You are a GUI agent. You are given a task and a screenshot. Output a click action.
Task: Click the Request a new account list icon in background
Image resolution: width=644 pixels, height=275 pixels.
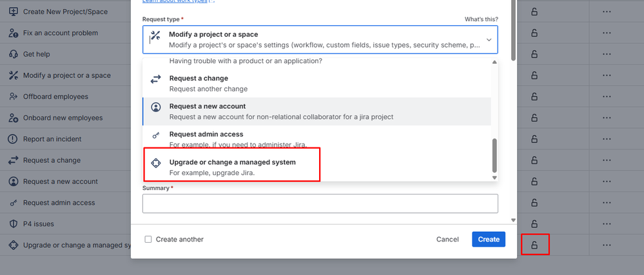(13, 182)
